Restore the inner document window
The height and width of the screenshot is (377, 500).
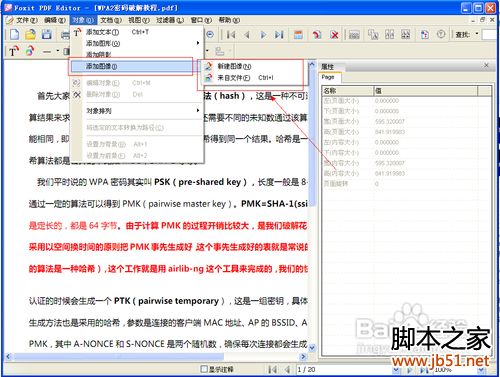click(x=482, y=20)
